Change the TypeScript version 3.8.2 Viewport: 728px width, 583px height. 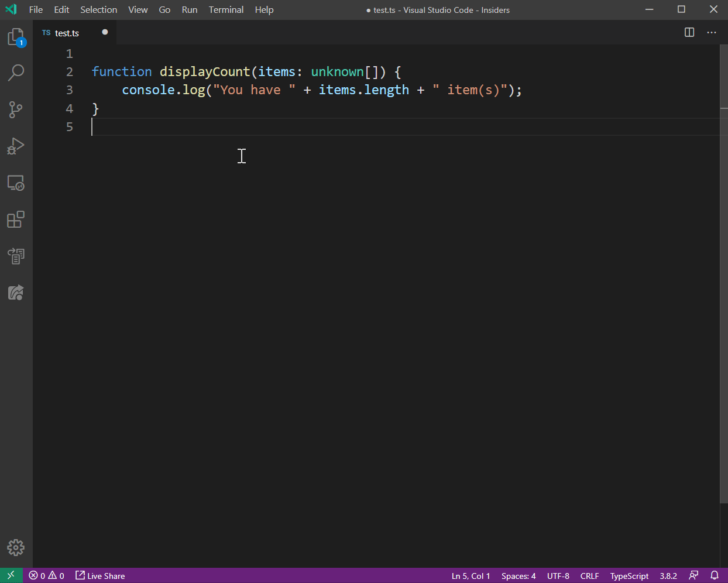coord(668,575)
